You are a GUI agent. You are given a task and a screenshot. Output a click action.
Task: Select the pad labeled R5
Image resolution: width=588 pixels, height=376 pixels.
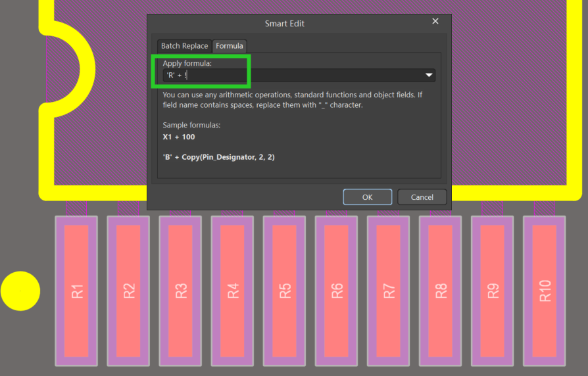pyautogui.click(x=284, y=291)
